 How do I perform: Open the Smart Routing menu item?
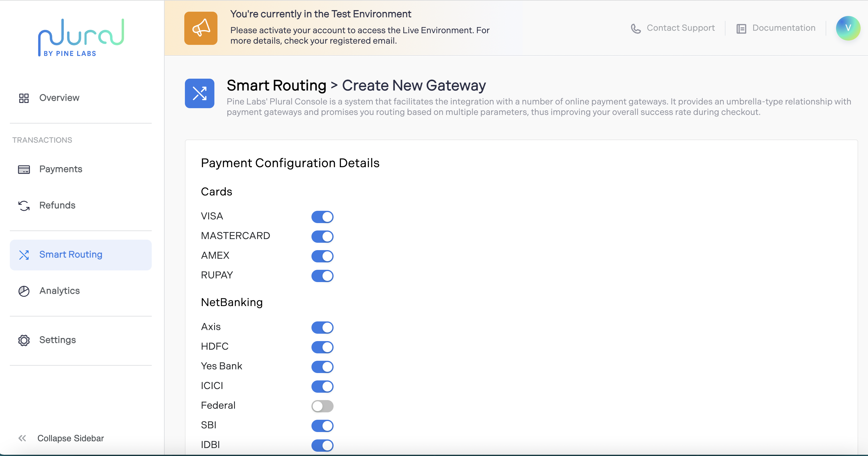click(x=70, y=254)
